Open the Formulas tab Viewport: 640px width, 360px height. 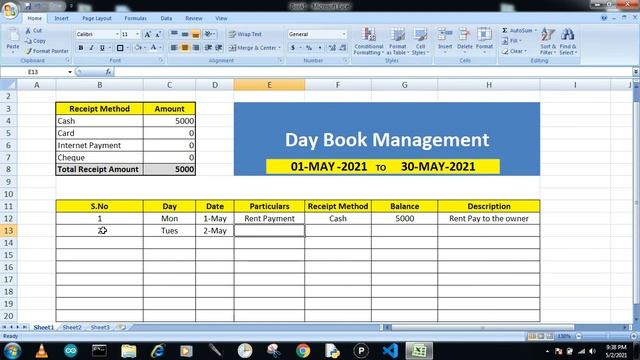pyautogui.click(x=135, y=18)
